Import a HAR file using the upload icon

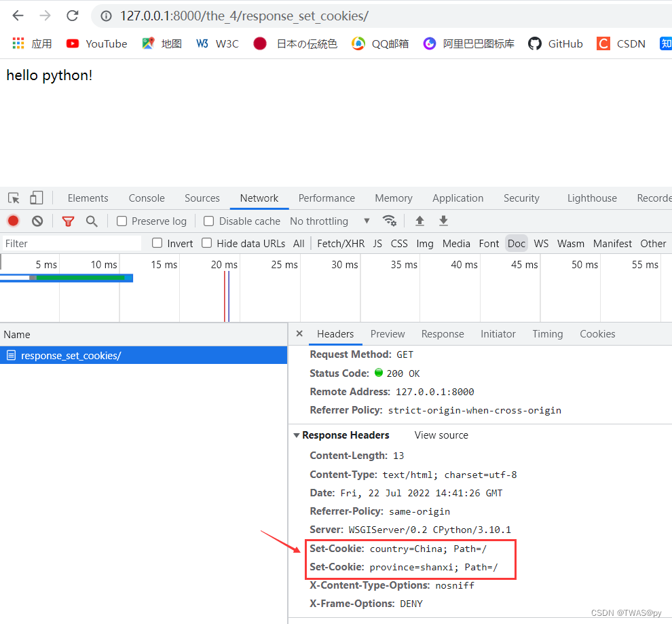(419, 221)
